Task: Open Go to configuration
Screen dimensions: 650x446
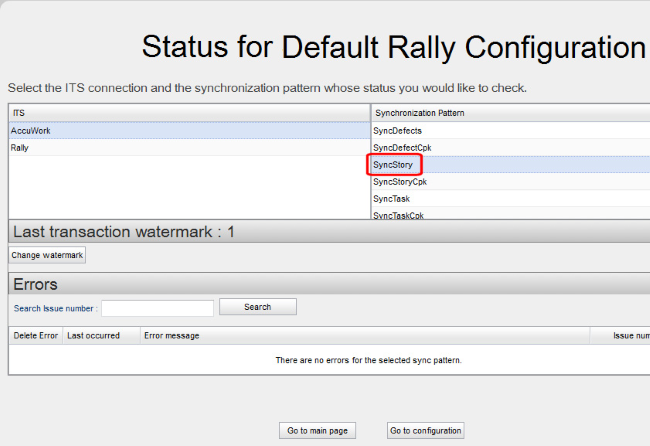Action: tap(425, 431)
